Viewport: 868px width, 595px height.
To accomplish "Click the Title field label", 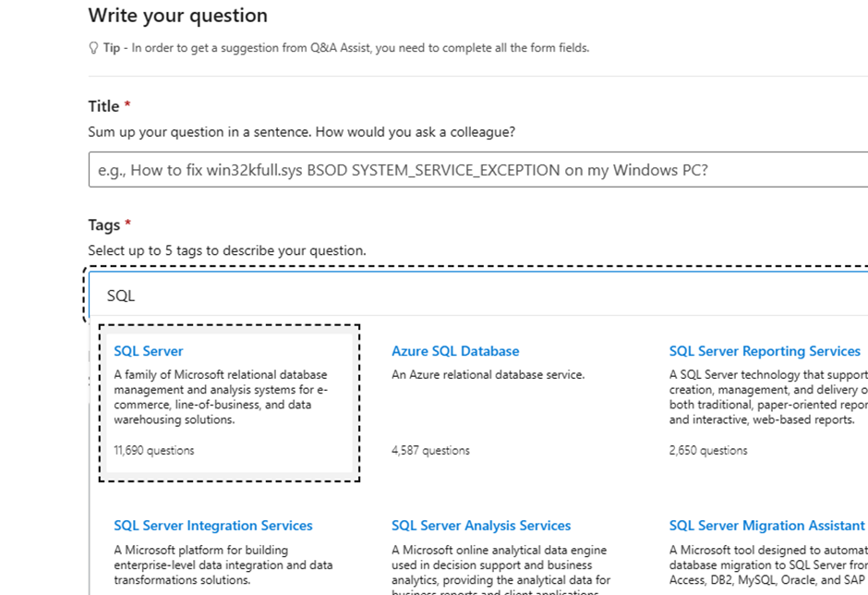I will [x=103, y=106].
